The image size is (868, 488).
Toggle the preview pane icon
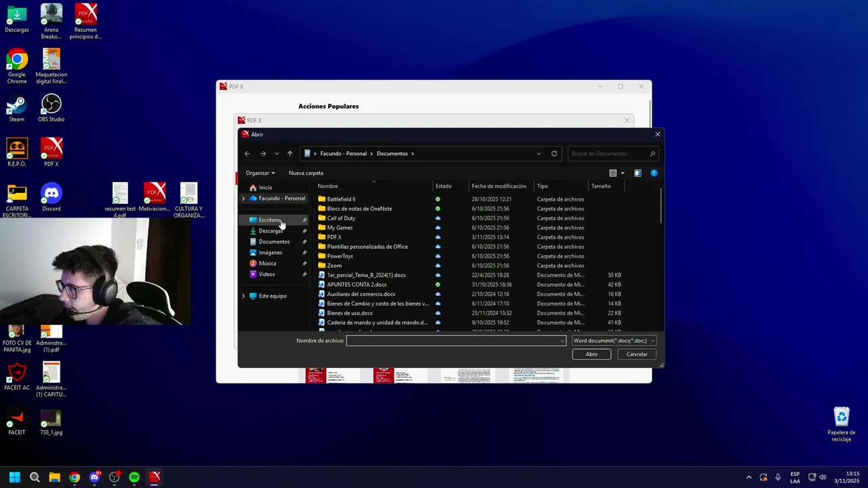637,173
